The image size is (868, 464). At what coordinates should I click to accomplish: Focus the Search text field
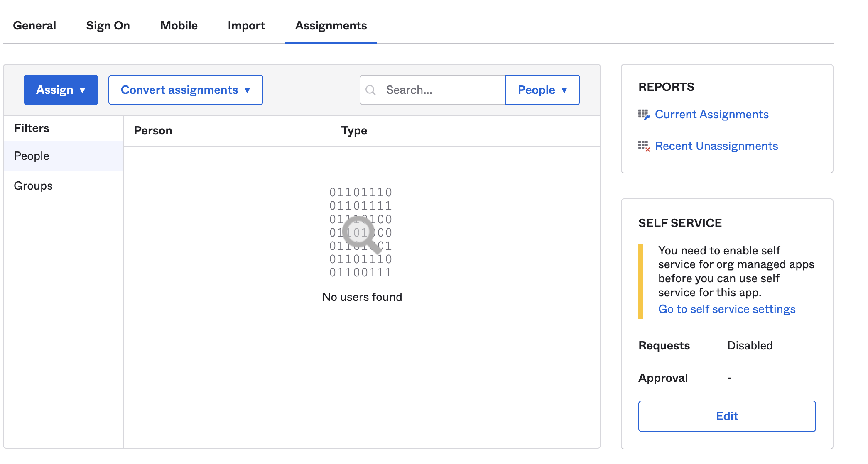[440, 90]
